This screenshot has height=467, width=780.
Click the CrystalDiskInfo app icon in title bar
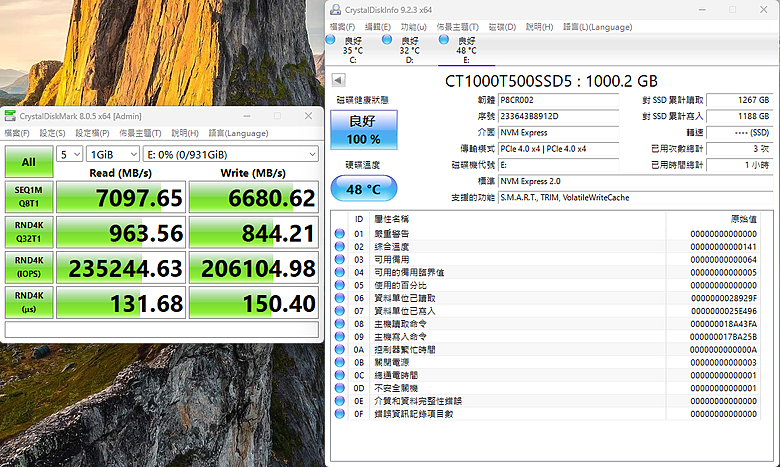[x=336, y=9]
